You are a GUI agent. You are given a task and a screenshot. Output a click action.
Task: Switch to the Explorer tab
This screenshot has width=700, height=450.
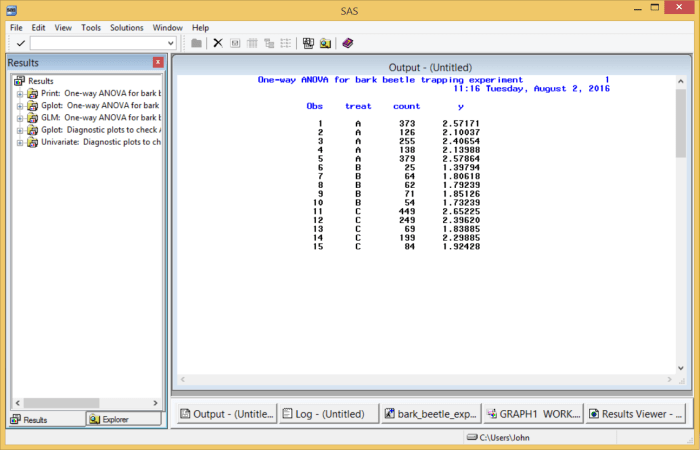pos(124,419)
